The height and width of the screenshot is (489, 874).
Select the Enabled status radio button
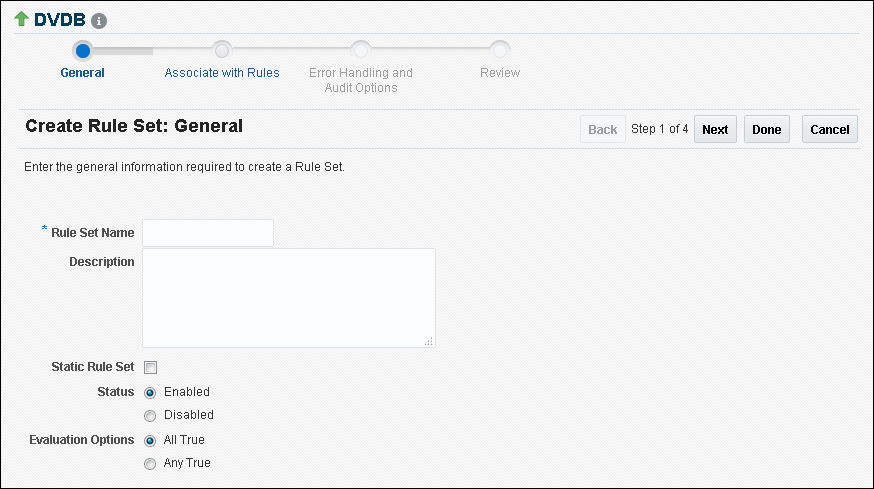151,392
